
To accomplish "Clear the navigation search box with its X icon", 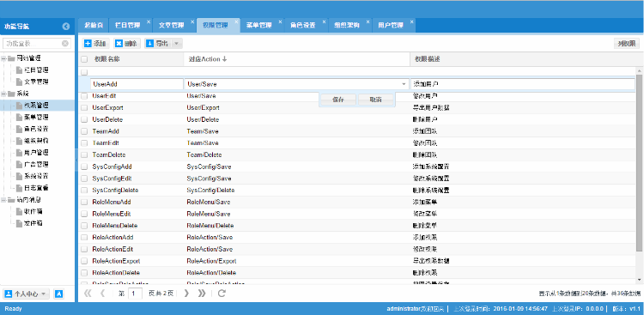I will pos(65,44).
